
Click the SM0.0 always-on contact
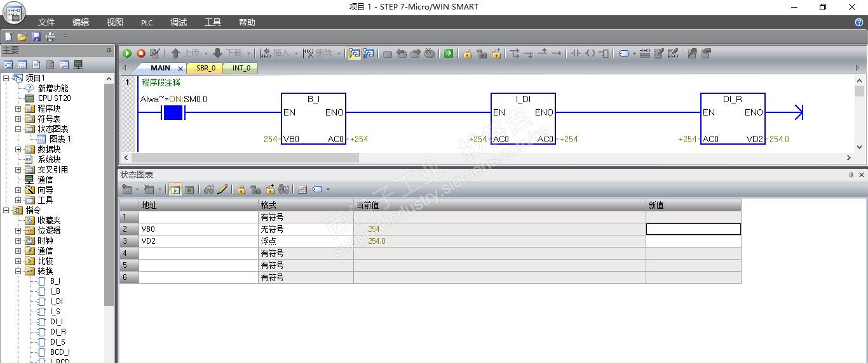(173, 112)
